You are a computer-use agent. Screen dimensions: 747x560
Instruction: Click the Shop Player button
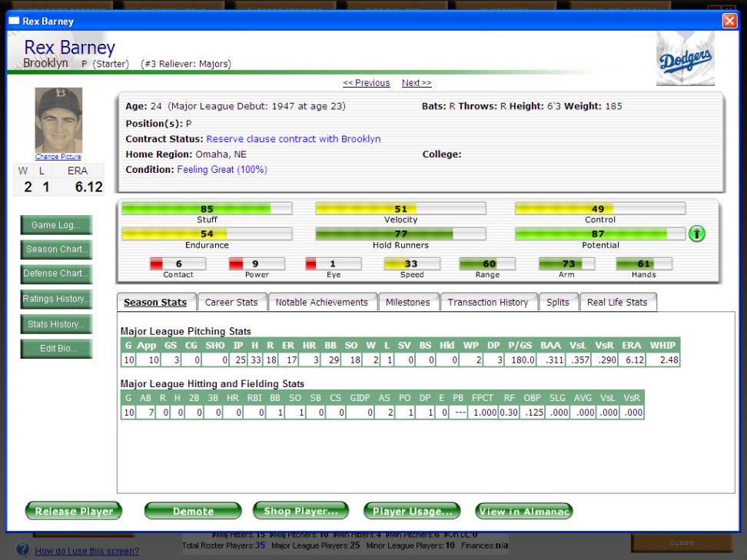(x=300, y=511)
